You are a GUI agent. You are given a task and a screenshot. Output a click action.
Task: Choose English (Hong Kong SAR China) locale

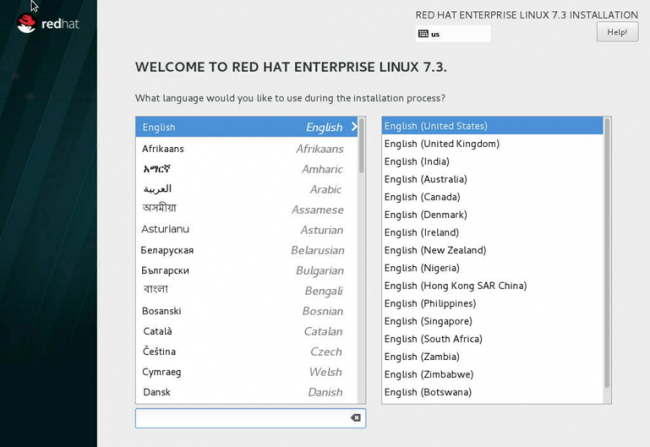click(x=492, y=286)
